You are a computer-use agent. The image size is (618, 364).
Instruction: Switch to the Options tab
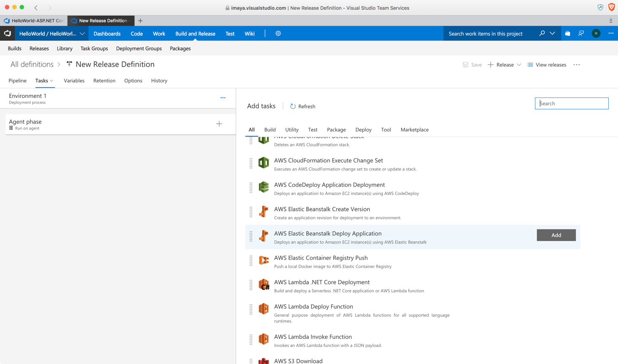[133, 81]
